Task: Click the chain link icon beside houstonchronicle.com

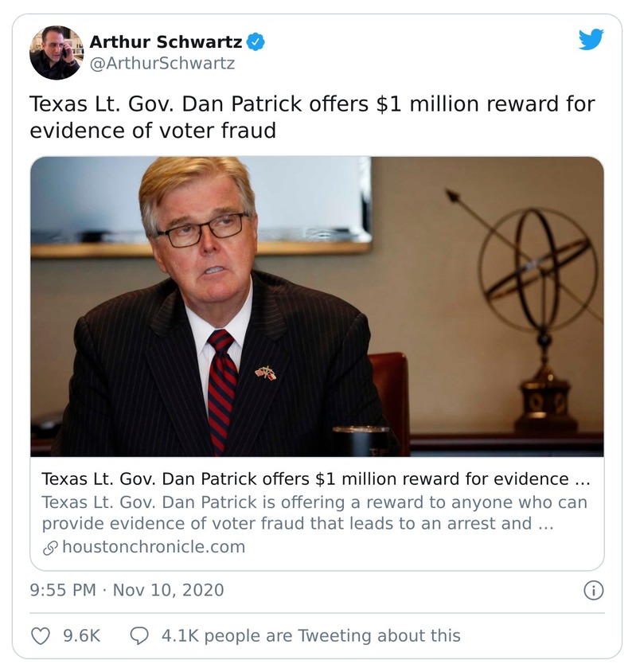Action: pos(49,547)
